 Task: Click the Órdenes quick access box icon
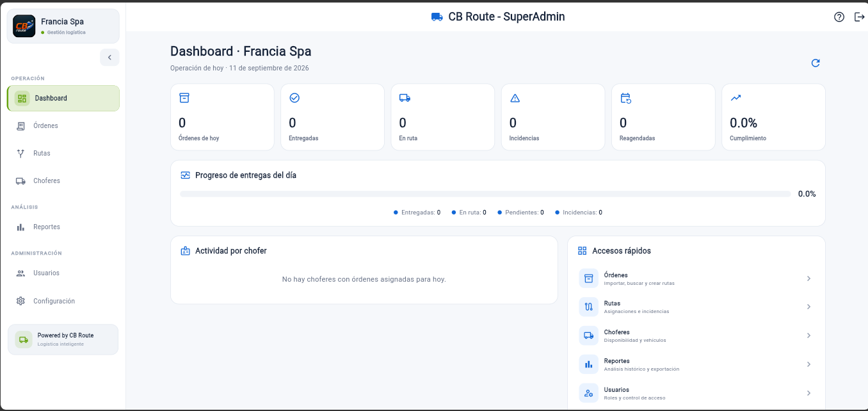(588, 278)
